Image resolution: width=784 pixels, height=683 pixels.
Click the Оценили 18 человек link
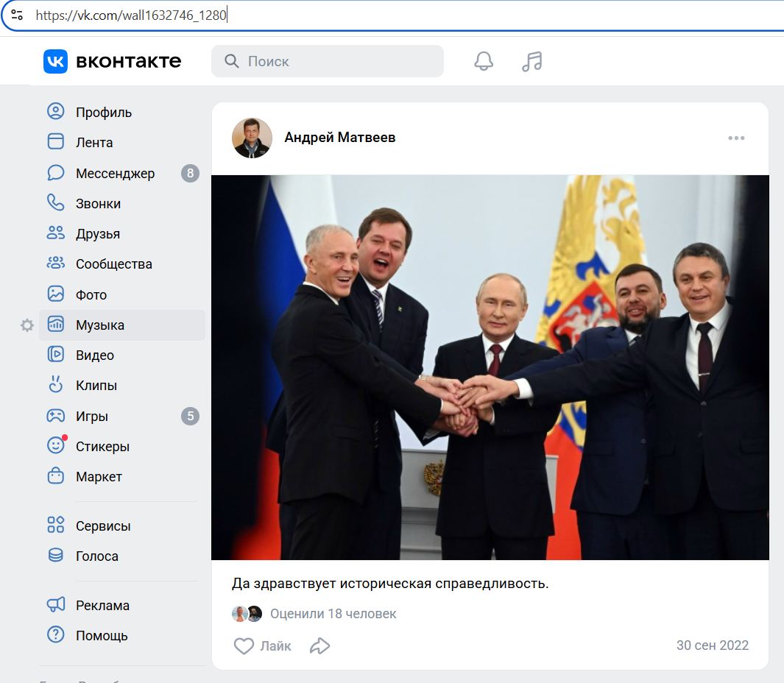pyautogui.click(x=333, y=614)
